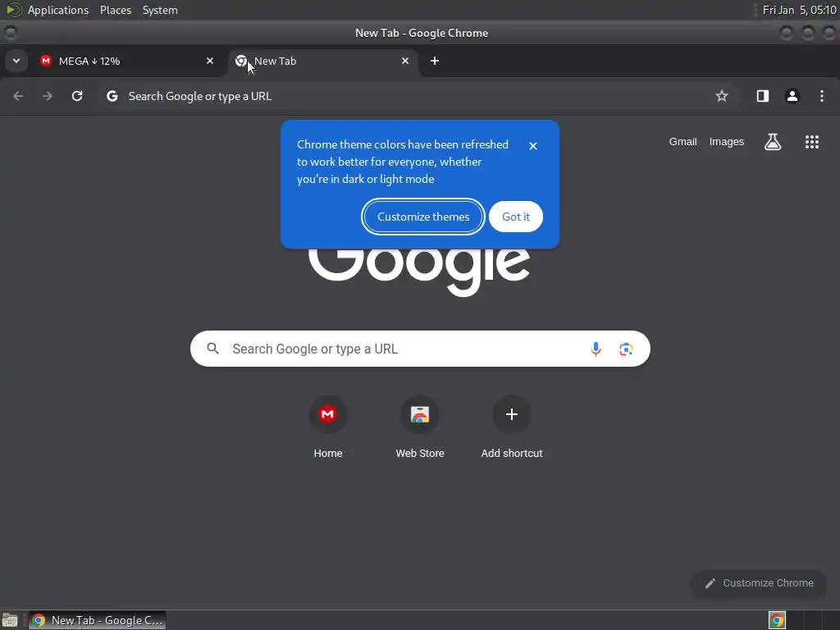
Task: Open a new tab with plus button
Action: [x=435, y=61]
